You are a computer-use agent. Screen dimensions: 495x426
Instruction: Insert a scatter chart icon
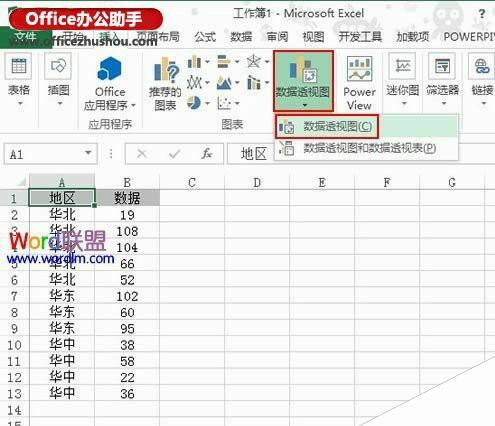(x=224, y=103)
